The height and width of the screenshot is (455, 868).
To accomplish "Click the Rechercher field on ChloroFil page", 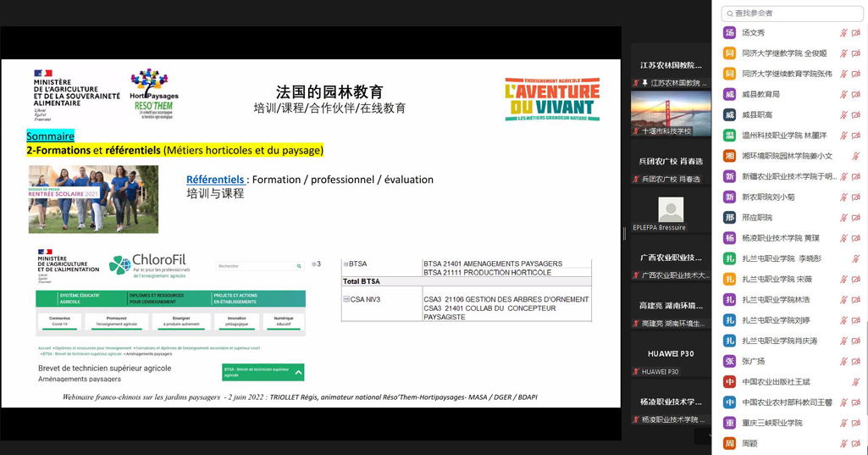I will 260,266.
